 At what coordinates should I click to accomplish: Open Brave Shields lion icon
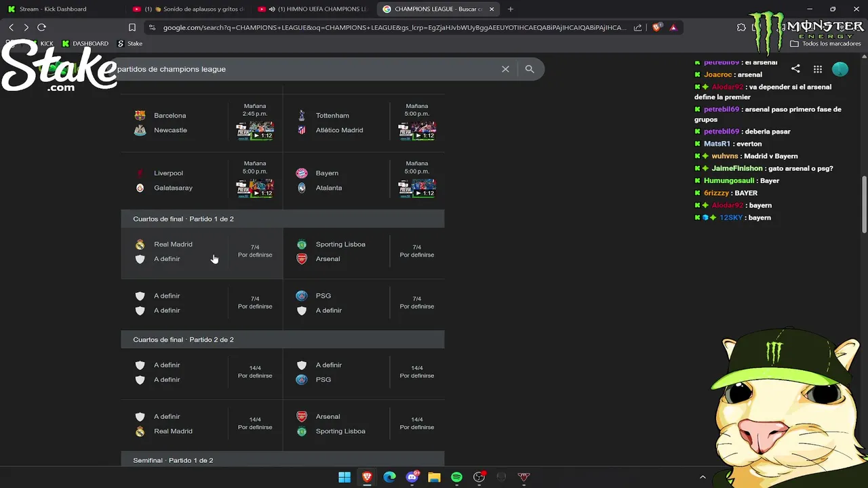pos(656,28)
